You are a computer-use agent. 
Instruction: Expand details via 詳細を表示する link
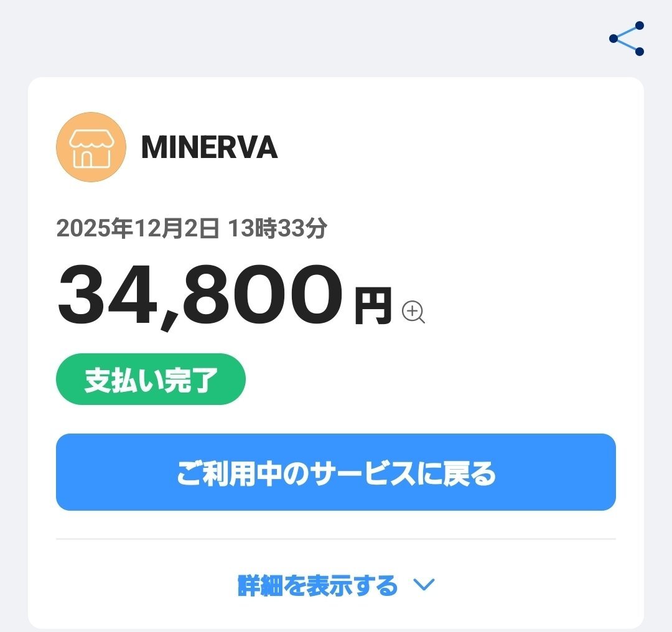click(x=317, y=585)
